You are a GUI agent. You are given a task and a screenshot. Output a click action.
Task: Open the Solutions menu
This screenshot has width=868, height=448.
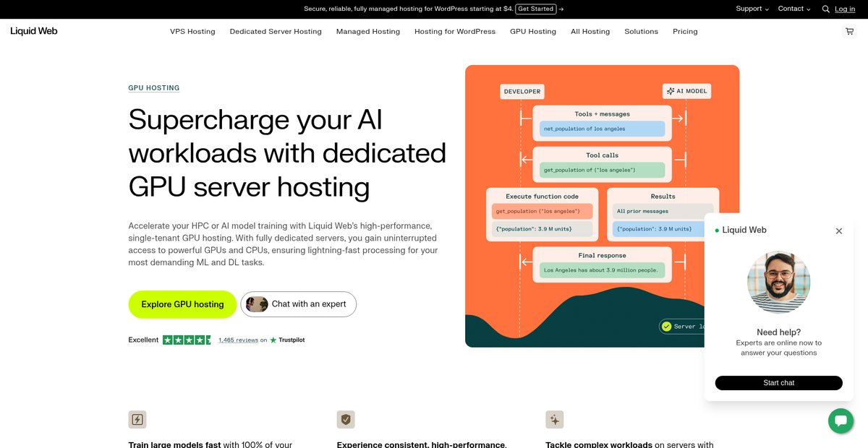point(642,32)
